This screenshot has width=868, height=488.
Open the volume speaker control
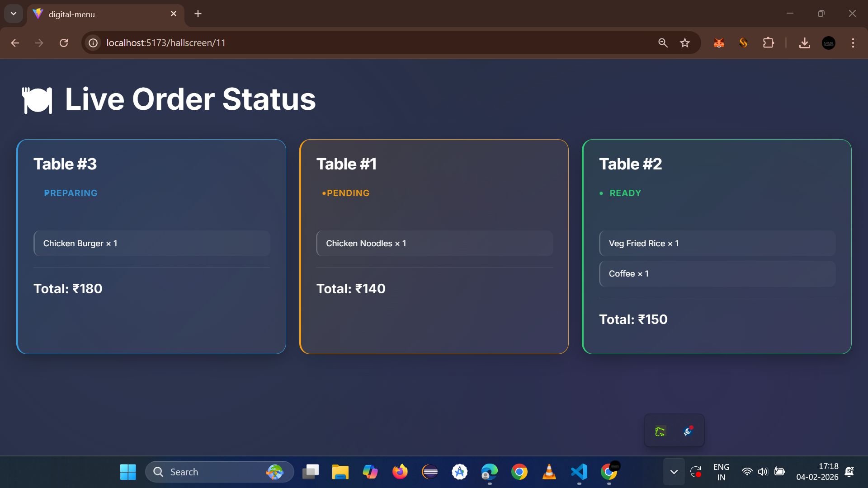[x=763, y=472]
